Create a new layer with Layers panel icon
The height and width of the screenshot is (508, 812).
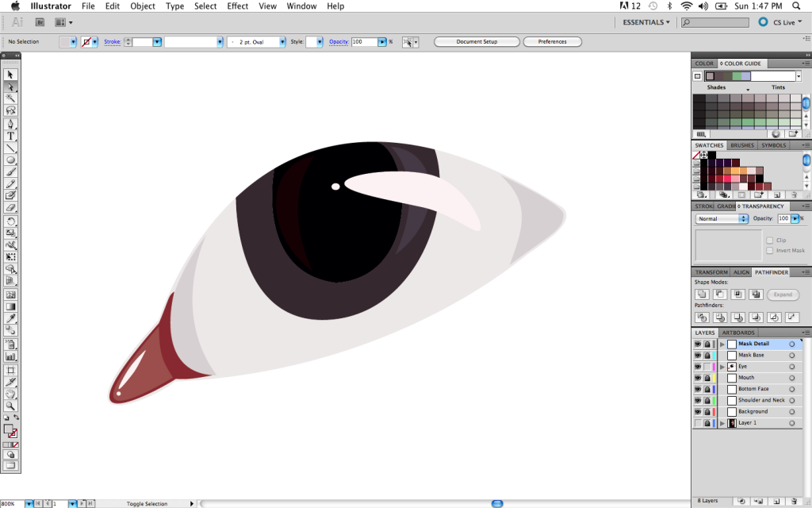click(776, 501)
